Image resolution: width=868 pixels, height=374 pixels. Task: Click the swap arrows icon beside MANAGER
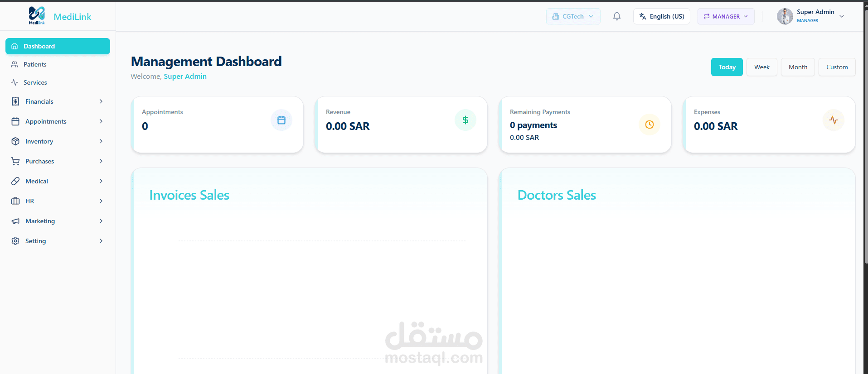(706, 16)
